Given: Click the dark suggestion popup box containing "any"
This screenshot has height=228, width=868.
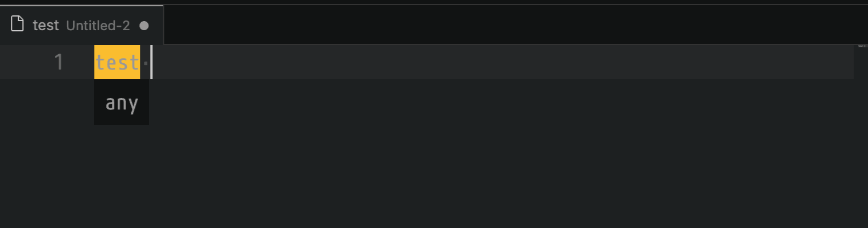Looking at the screenshot, I should 122,102.
